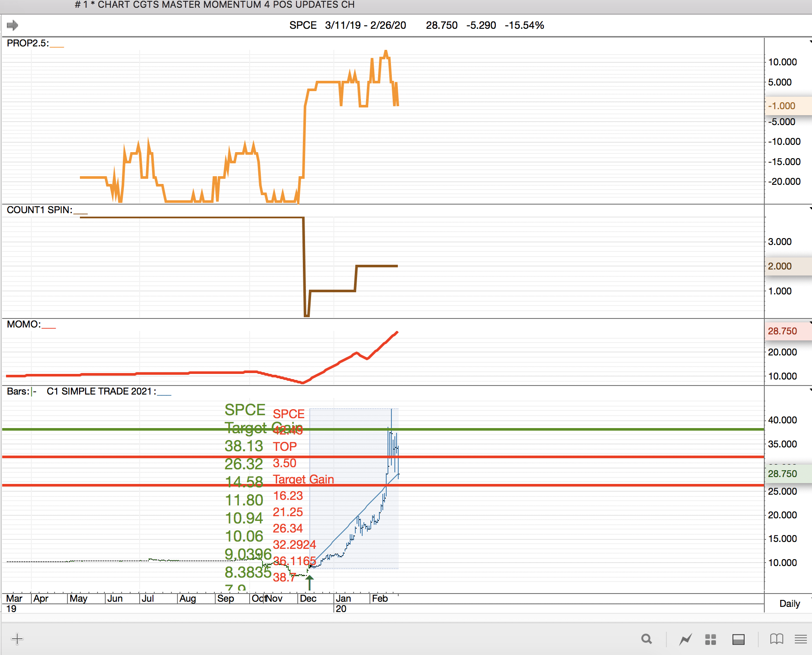Click the Dec label on the time axis

pos(308,598)
